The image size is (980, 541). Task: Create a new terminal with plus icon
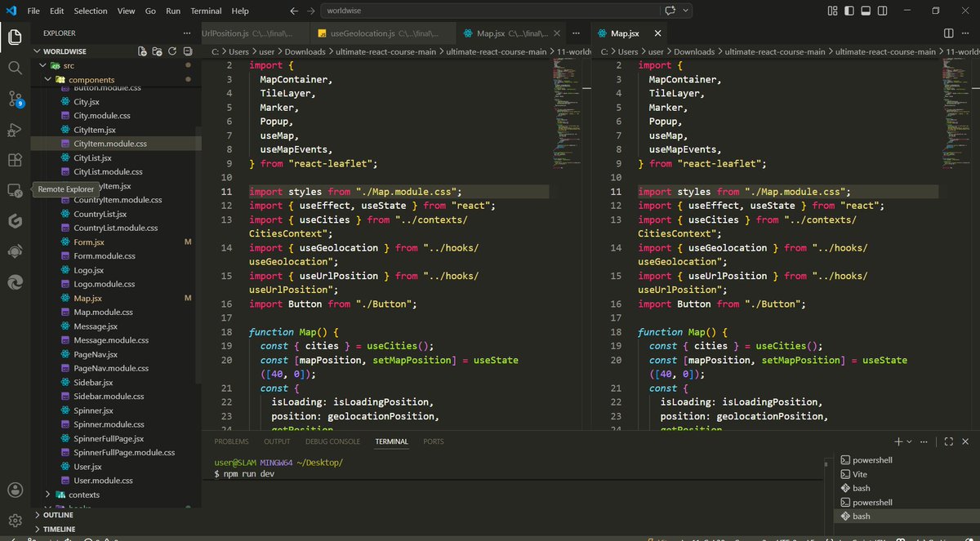coord(898,441)
